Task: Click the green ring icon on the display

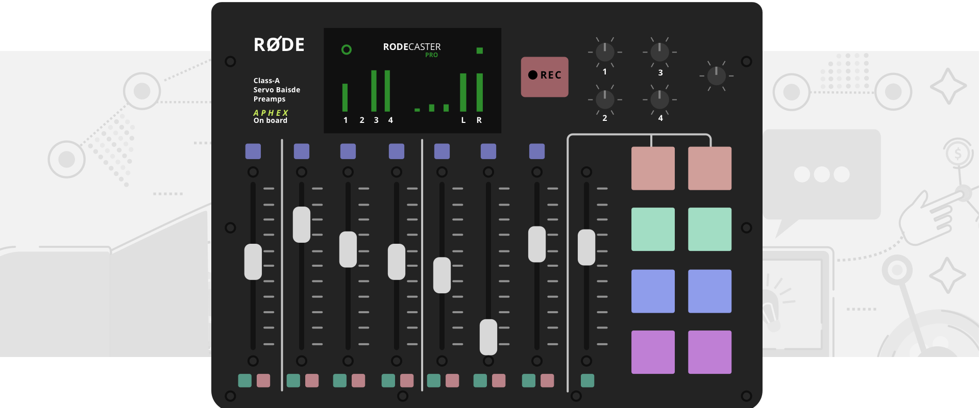Action: [347, 49]
